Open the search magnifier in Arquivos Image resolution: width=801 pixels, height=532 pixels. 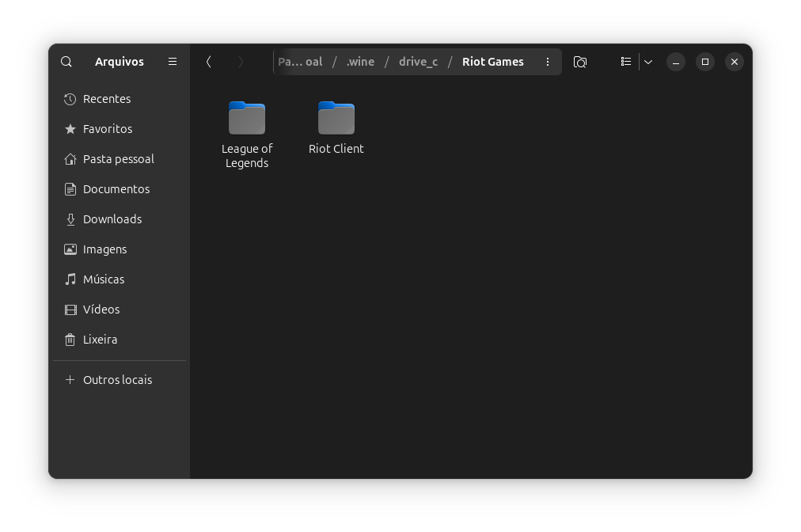[x=66, y=62]
